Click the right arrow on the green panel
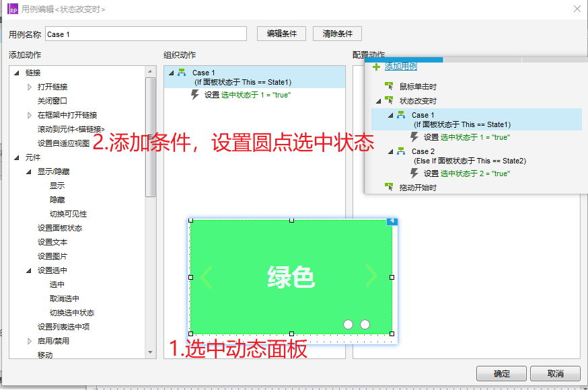The height and width of the screenshot is (390, 588). (371, 276)
